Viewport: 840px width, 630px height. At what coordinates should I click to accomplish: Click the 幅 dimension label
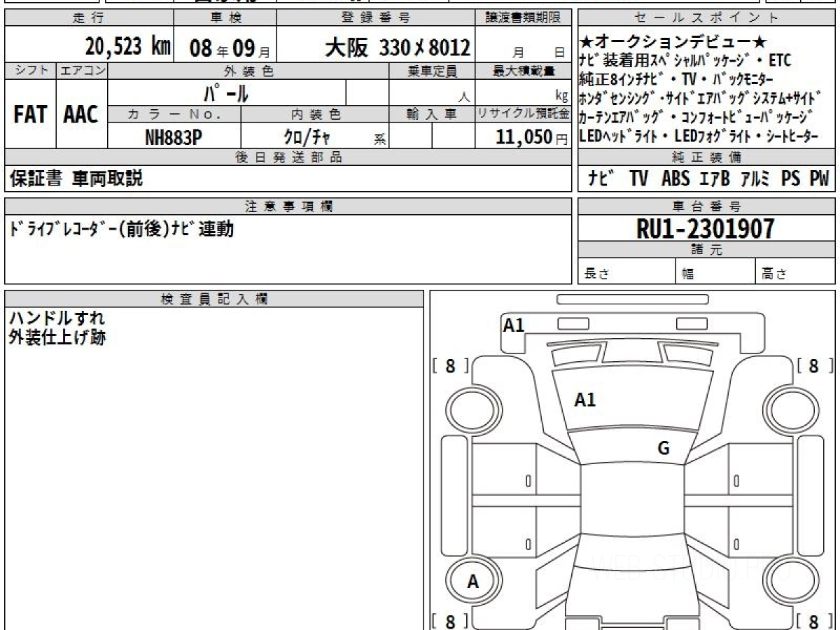point(688,274)
